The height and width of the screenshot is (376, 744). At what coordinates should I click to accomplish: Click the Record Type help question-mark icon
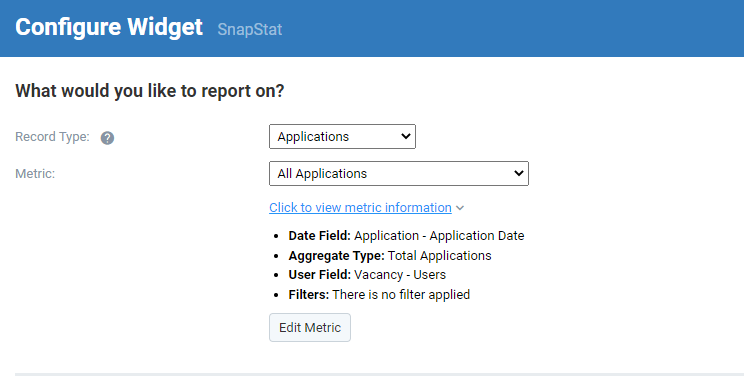(x=107, y=138)
